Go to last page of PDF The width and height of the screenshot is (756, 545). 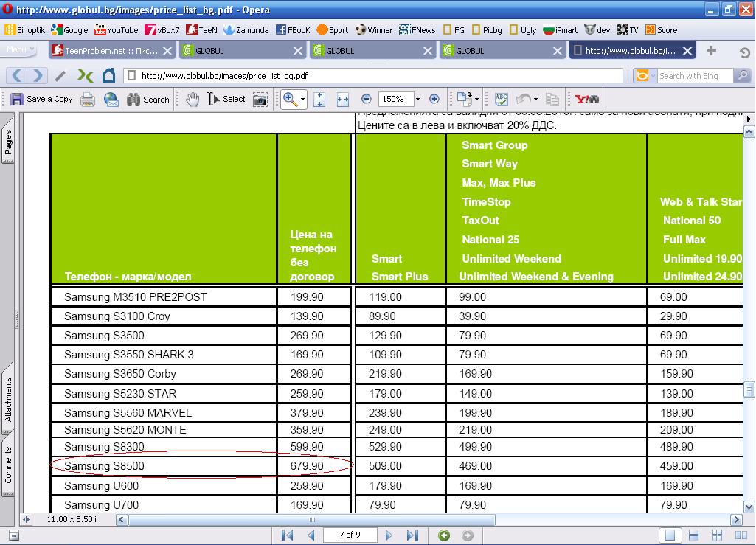(x=412, y=535)
